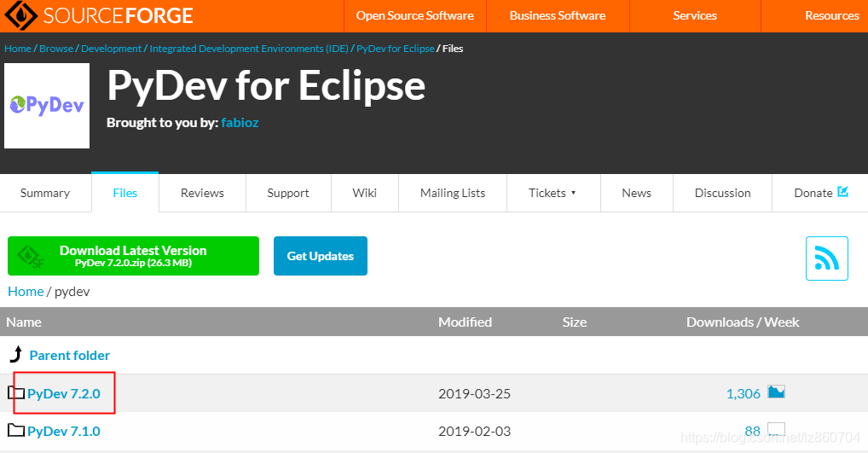The width and height of the screenshot is (868, 453).
Task: Open Integrated Development Environments (IDE) breadcrumb
Action: click(x=249, y=49)
